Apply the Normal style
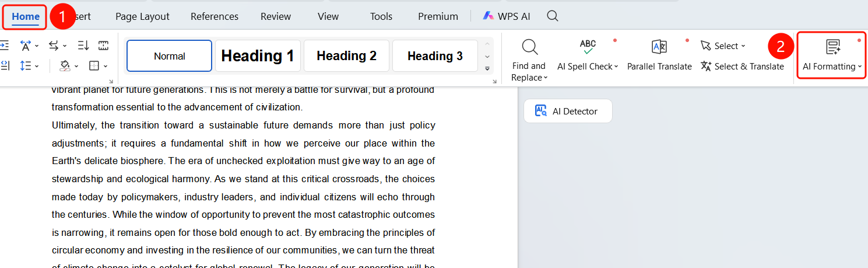Screen dimensions: 868x268 click(x=169, y=56)
